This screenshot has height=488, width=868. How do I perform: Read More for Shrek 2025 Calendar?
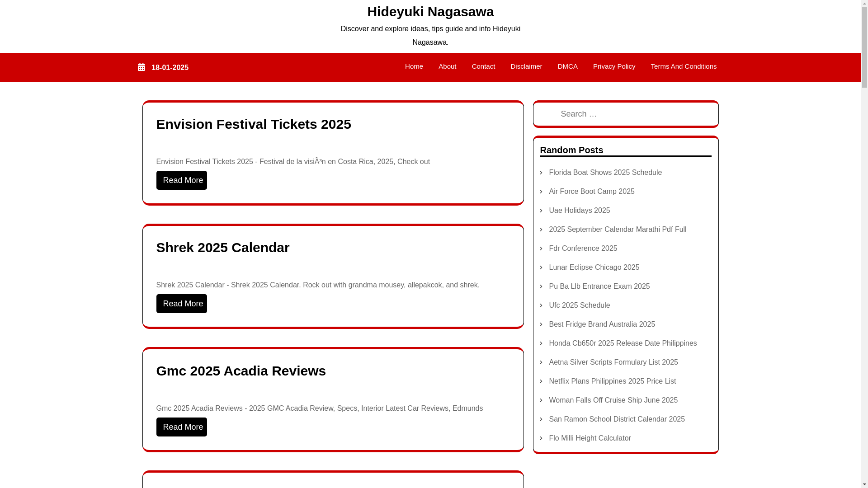(182, 304)
